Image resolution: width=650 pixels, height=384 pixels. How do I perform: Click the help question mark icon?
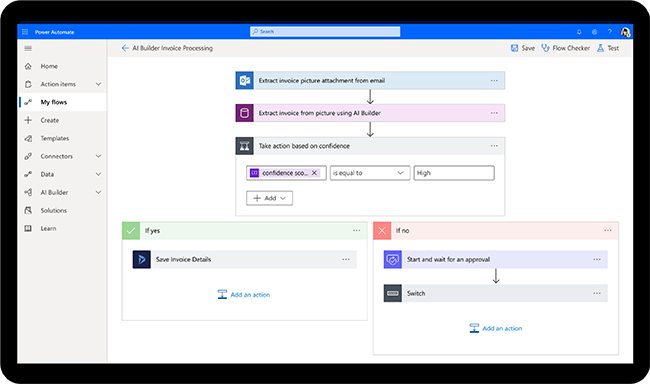[x=610, y=32]
